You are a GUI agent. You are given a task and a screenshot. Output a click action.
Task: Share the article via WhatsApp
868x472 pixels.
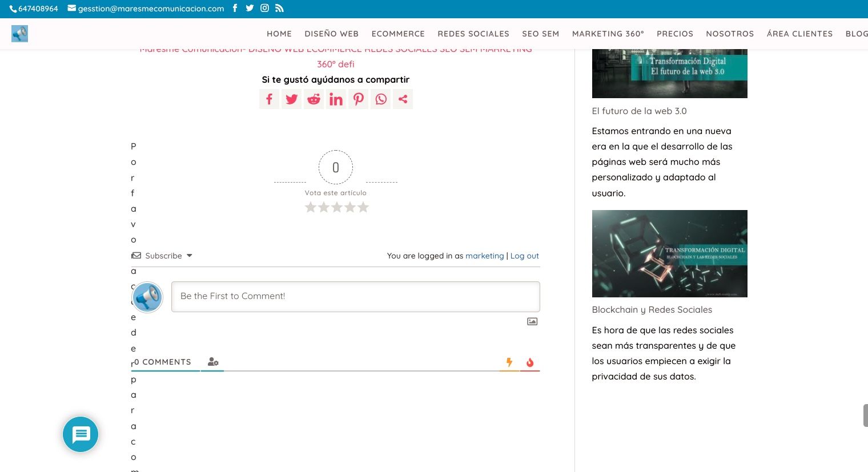[380, 99]
